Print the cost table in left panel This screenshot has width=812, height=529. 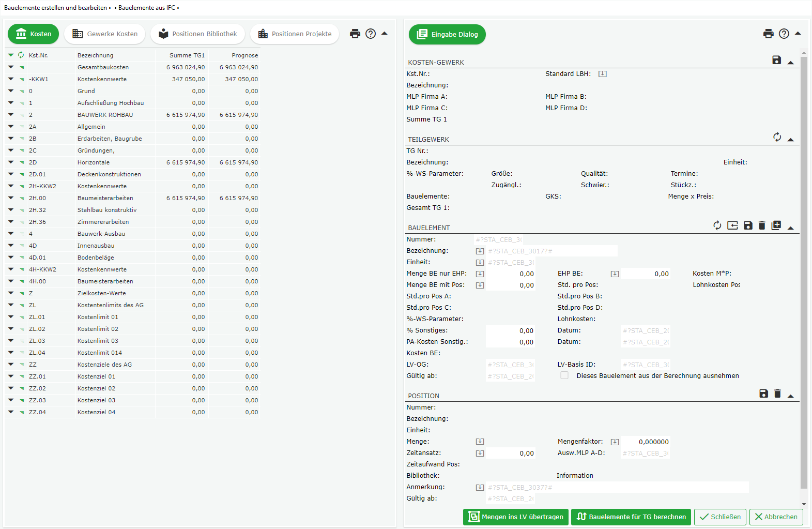pos(355,34)
